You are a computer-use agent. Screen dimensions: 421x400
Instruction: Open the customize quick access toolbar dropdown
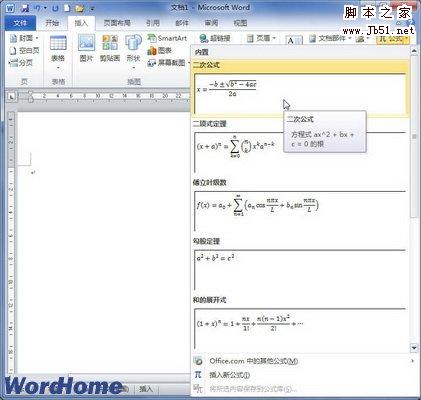click(92, 9)
